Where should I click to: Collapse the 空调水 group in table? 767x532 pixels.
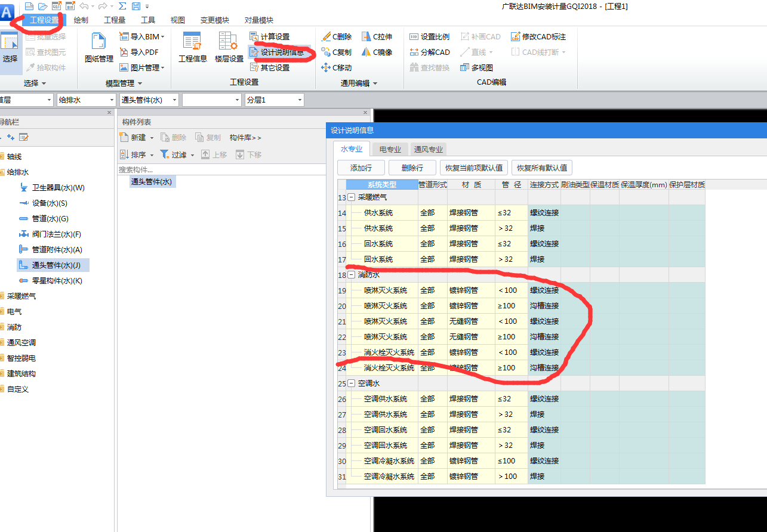(352, 383)
